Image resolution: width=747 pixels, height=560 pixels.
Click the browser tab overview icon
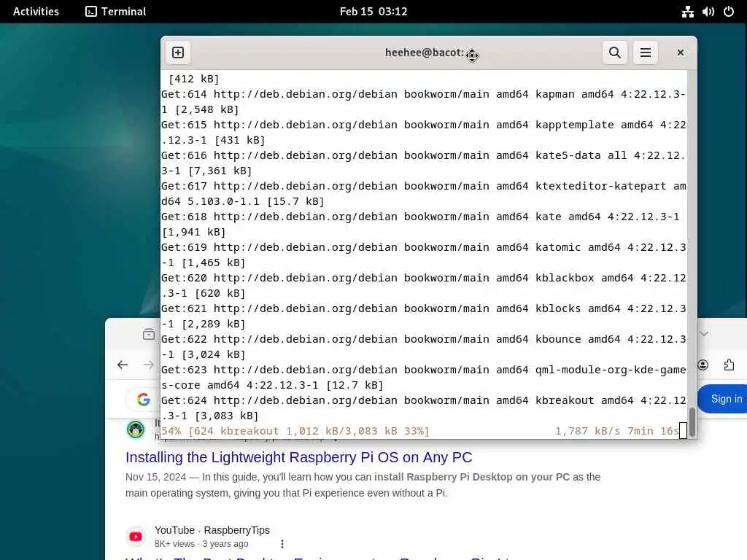tap(149, 334)
